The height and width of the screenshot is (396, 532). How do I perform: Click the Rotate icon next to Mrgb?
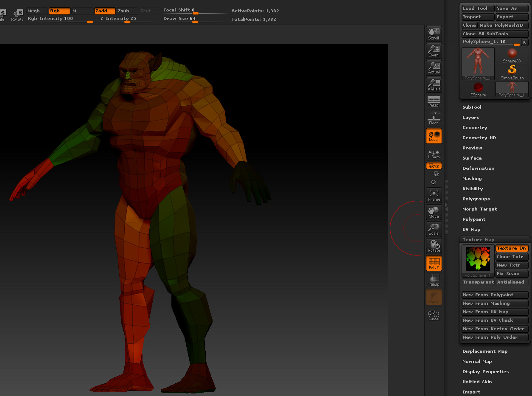point(17,15)
